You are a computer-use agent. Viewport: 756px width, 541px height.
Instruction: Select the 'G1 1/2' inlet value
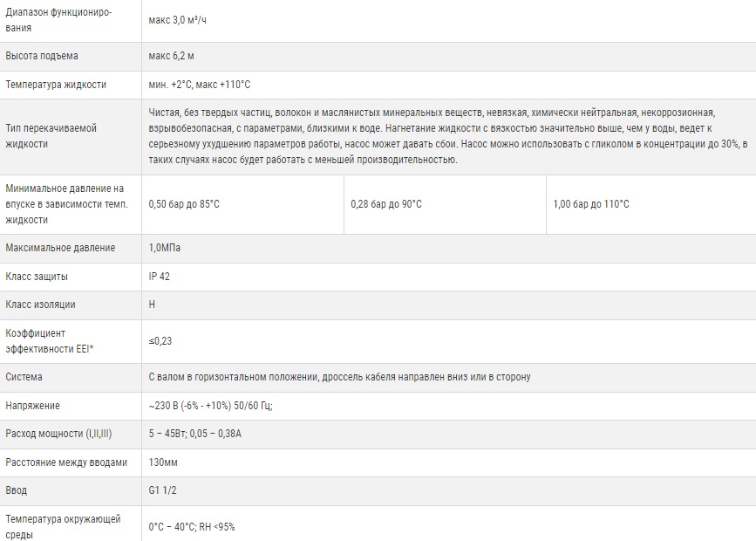[x=163, y=490]
